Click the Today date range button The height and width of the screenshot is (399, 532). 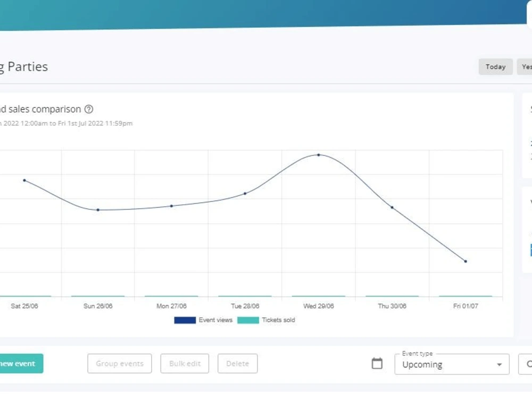495,67
